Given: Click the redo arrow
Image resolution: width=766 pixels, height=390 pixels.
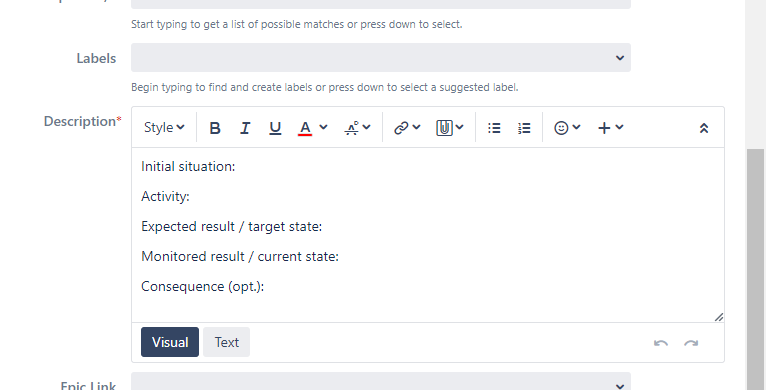Looking at the screenshot, I should [x=691, y=343].
